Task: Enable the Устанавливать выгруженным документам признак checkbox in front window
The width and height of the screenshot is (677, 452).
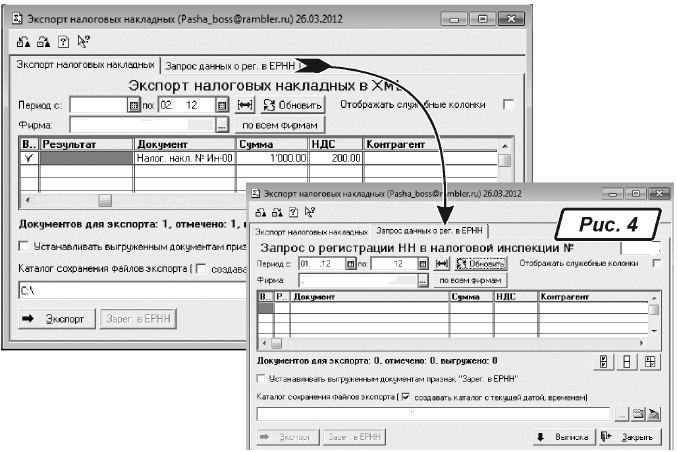Action: [262, 379]
